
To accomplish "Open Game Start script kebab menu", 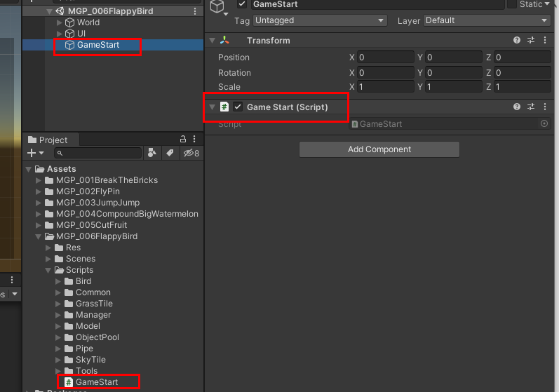I will [x=545, y=107].
